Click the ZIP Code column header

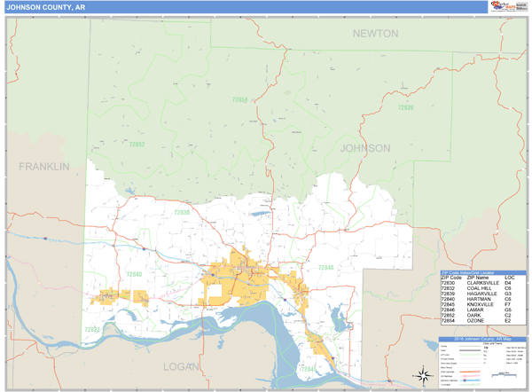pyautogui.click(x=451, y=278)
